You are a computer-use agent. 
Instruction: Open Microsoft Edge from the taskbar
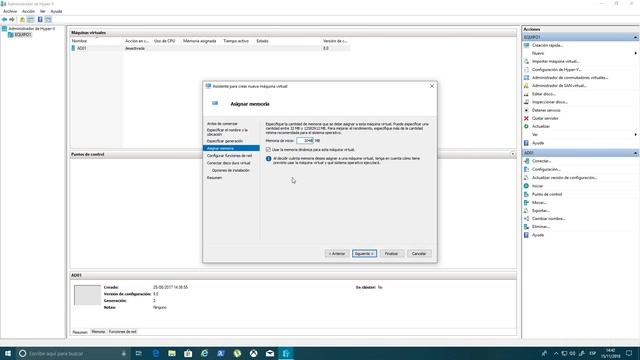pyautogui.click(x=156, y=353)
